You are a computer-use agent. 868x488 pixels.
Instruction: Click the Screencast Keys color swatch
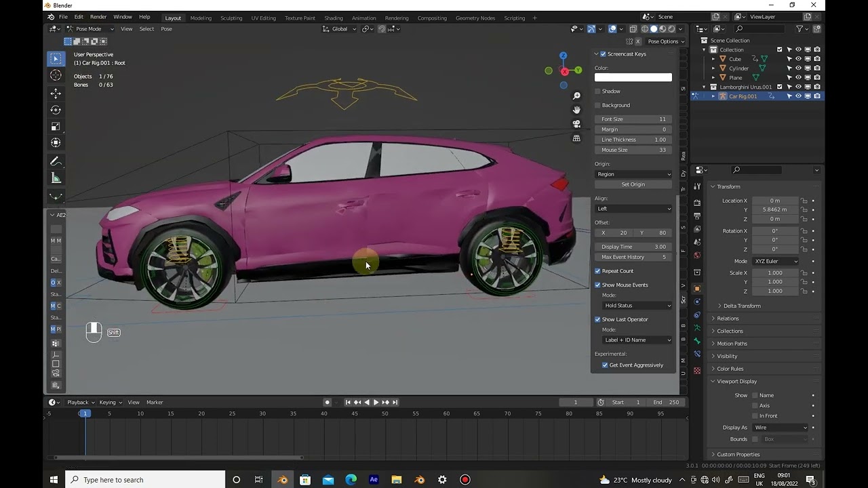tap(633, 77)
